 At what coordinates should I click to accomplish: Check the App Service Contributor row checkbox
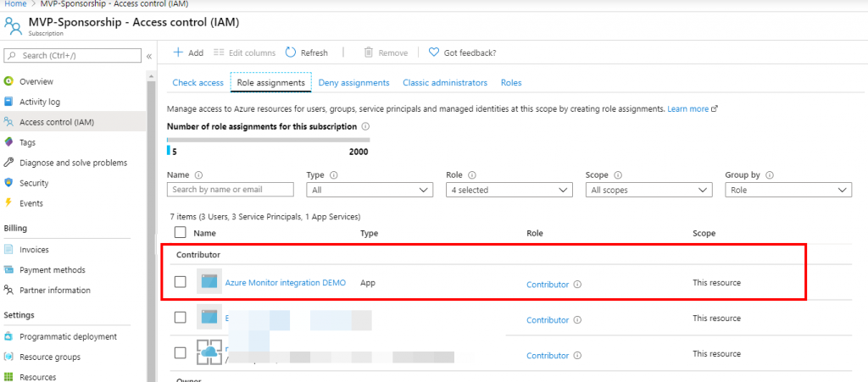pyautogui.click(x=180, y=352)
